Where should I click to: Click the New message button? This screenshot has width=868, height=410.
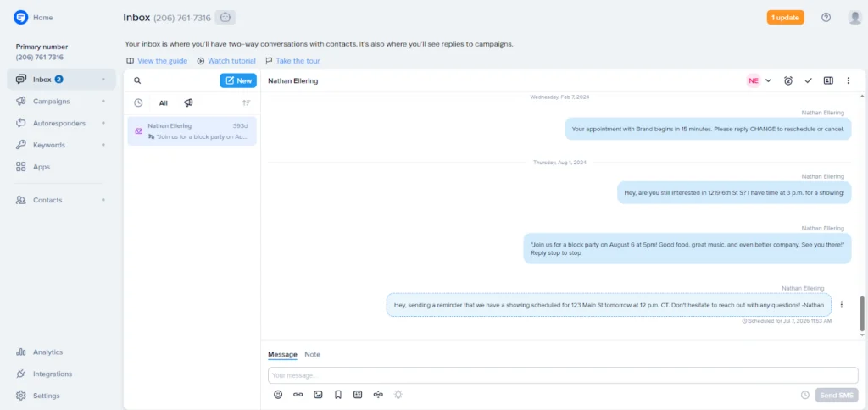tap(238, 80)
